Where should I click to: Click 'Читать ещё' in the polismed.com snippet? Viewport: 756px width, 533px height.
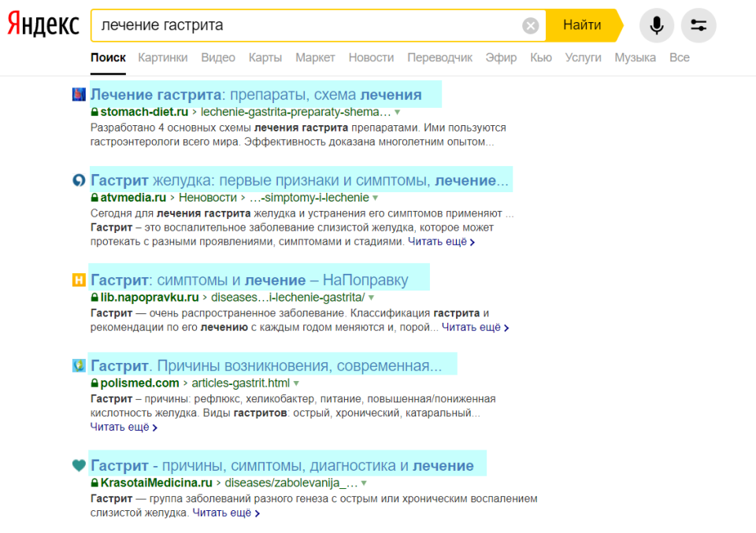click(124, 427)
